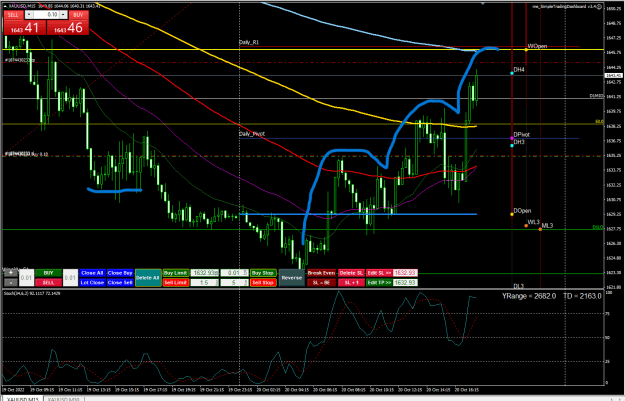Click the 1.5 value field
The width and height of the screenshot is (625, 401).
204,282
